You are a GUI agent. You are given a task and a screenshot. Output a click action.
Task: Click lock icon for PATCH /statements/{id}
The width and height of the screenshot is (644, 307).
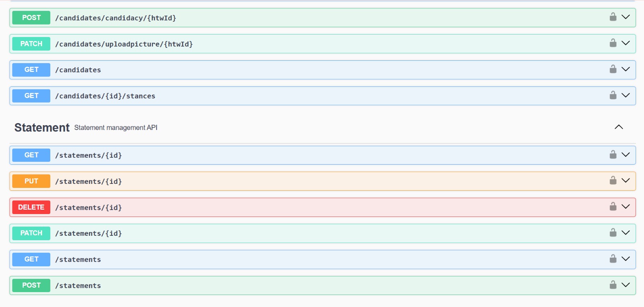pos(613,233)
